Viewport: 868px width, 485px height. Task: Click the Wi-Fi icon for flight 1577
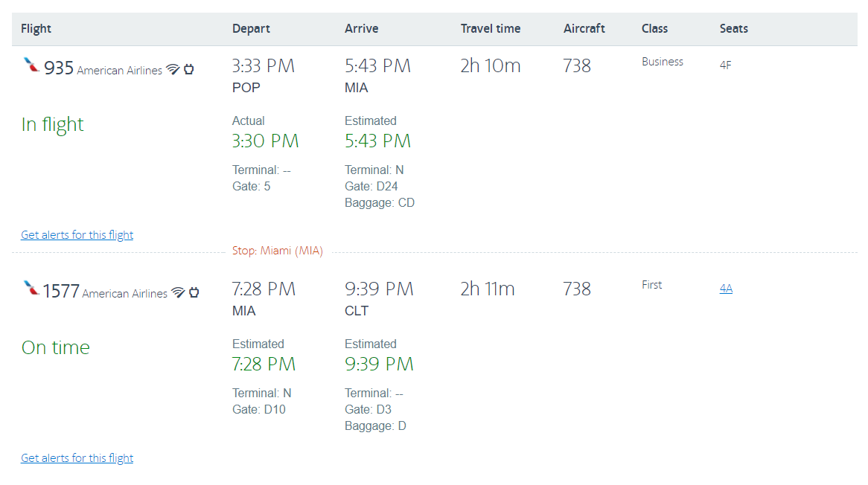tap(178, 292)
